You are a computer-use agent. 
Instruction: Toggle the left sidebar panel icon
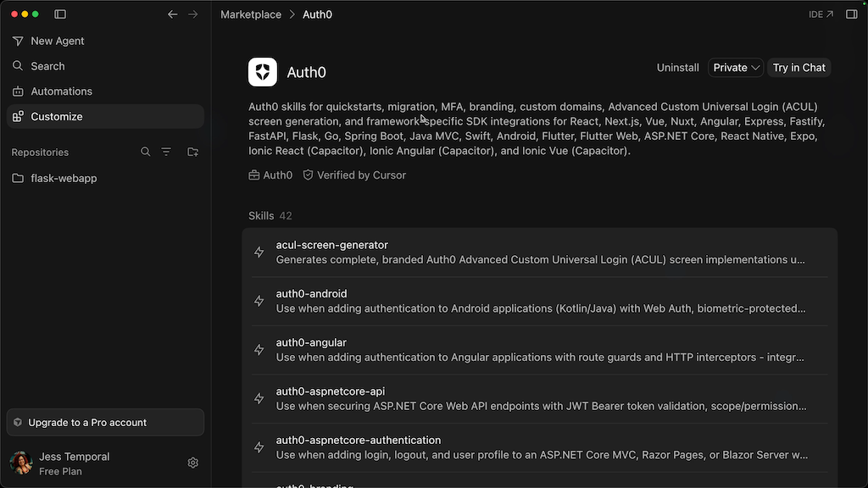click(60, 14)
